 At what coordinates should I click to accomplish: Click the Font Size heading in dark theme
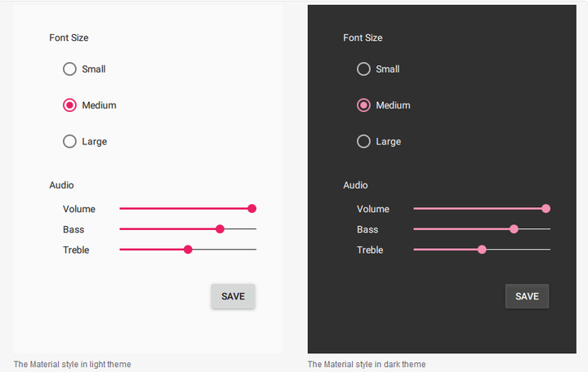coord(363,38)
